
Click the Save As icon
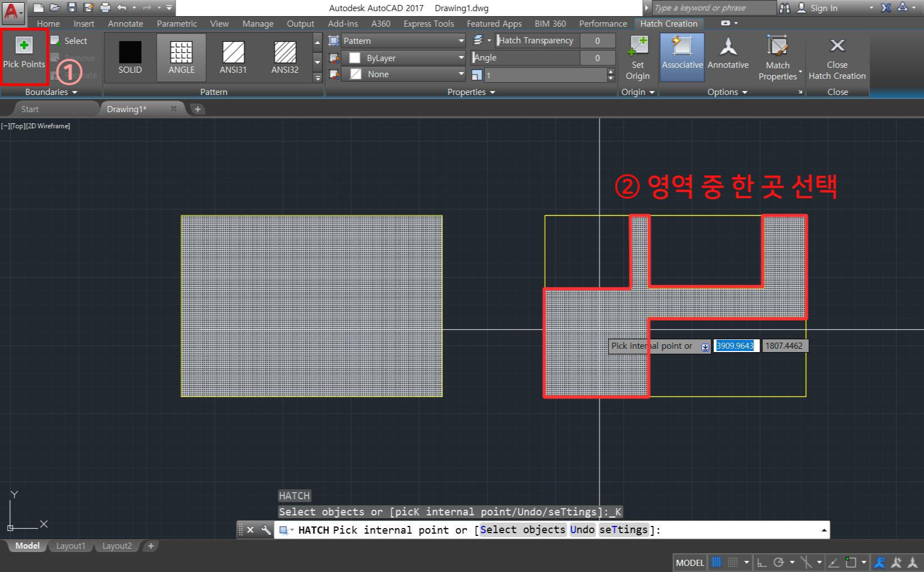coord(88,8)
